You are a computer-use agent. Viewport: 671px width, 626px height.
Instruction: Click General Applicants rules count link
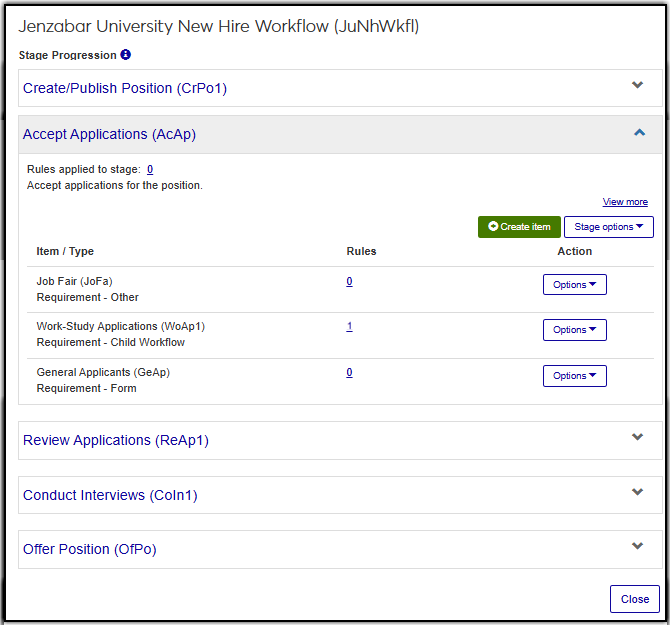(349, 373)
